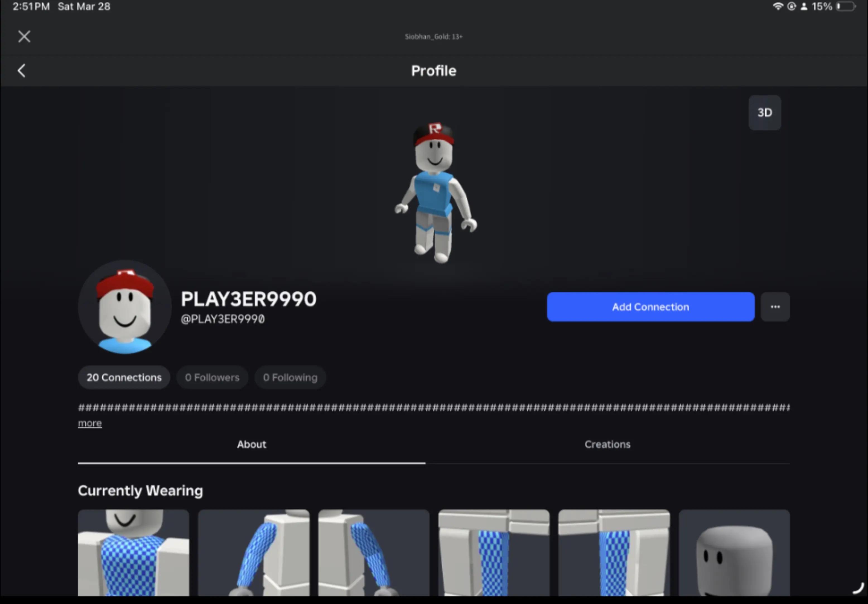Tap the Currently Wearing heading

[140, 490]
